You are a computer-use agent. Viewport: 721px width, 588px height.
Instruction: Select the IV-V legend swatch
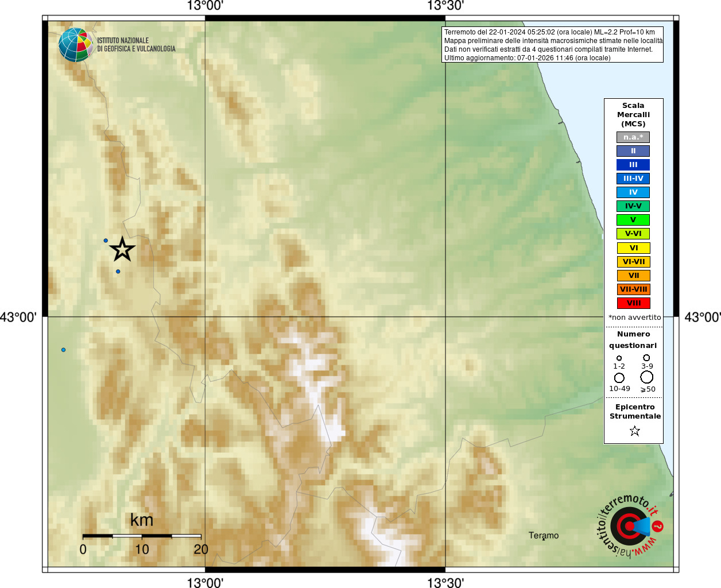(x=633, y=206)
